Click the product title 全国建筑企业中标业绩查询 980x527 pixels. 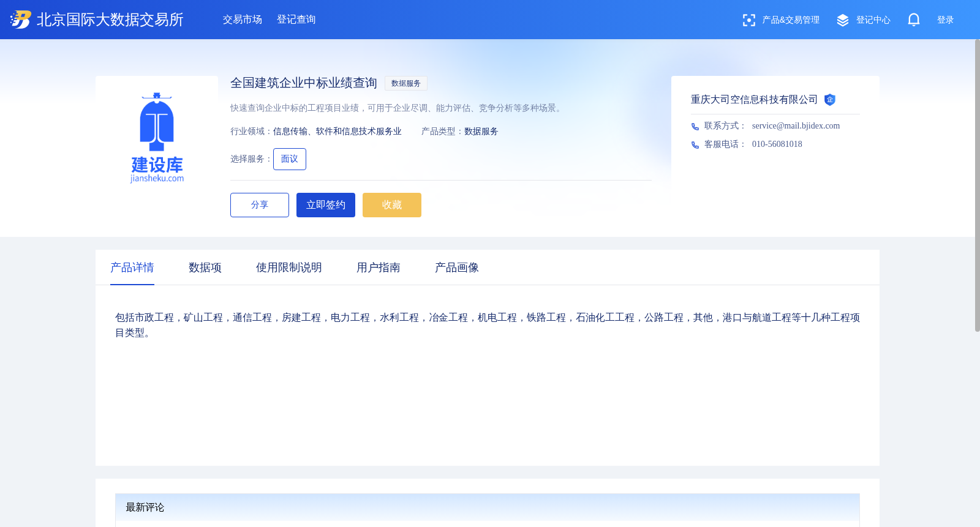click(x=304, y=83)
